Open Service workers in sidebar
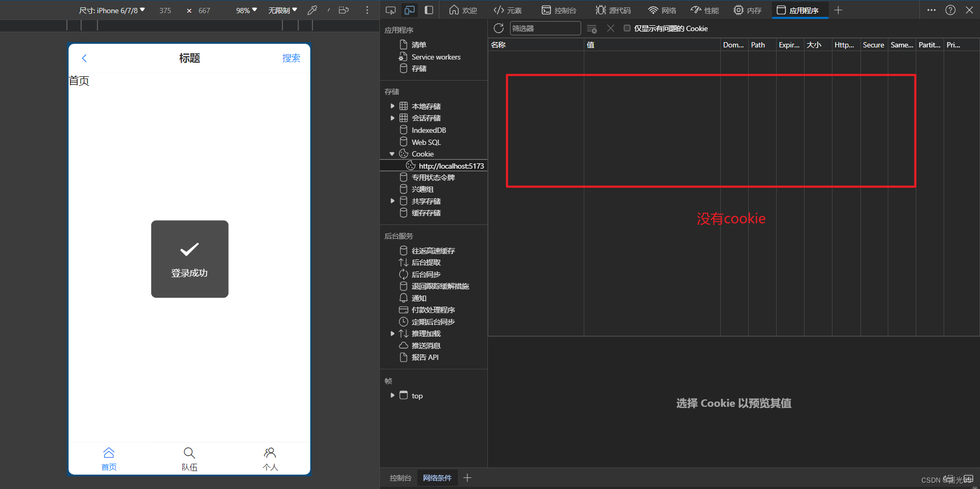The width and height of the screenshot is (980, 489). (436, 57)
